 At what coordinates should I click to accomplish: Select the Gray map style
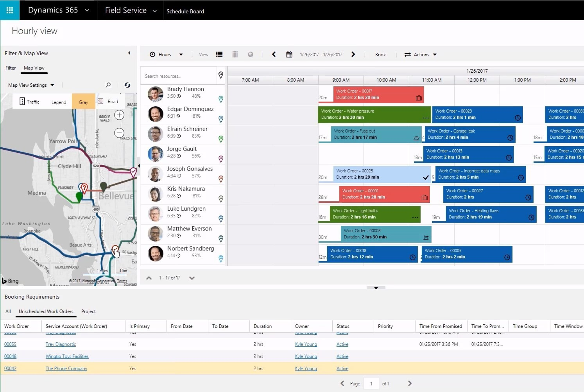[83, 102]
